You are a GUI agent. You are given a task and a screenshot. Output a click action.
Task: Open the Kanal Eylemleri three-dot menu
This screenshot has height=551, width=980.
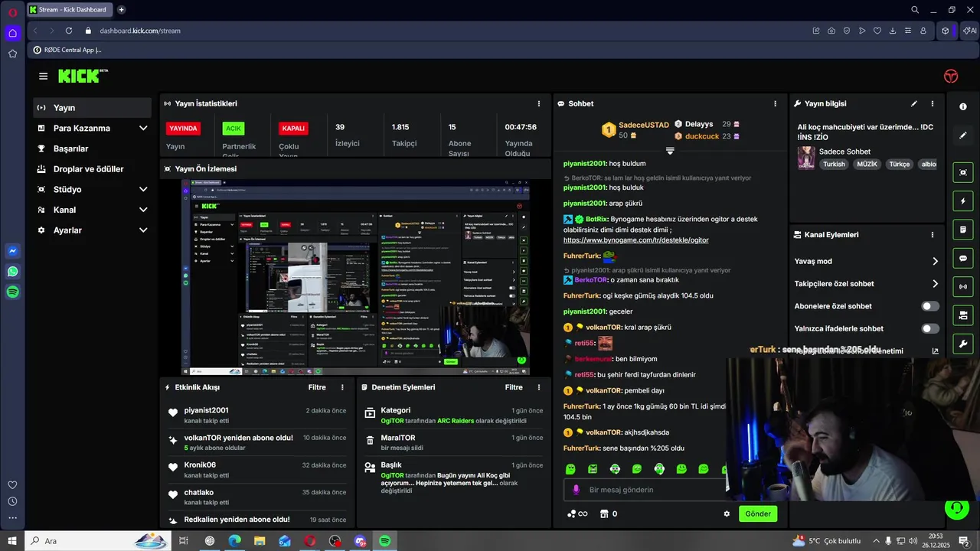coord(932,235)
